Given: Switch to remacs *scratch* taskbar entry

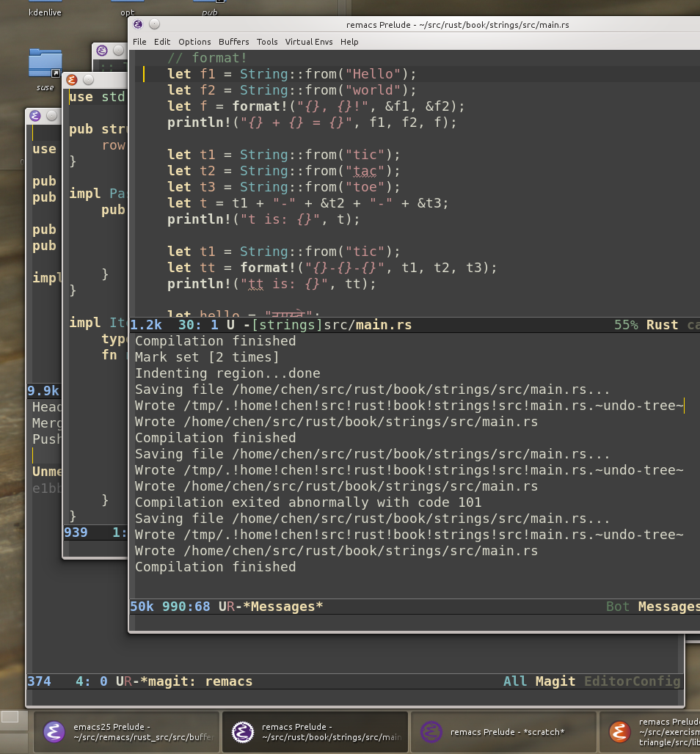Looking at the screenshot, I should [x=503, y=732].
